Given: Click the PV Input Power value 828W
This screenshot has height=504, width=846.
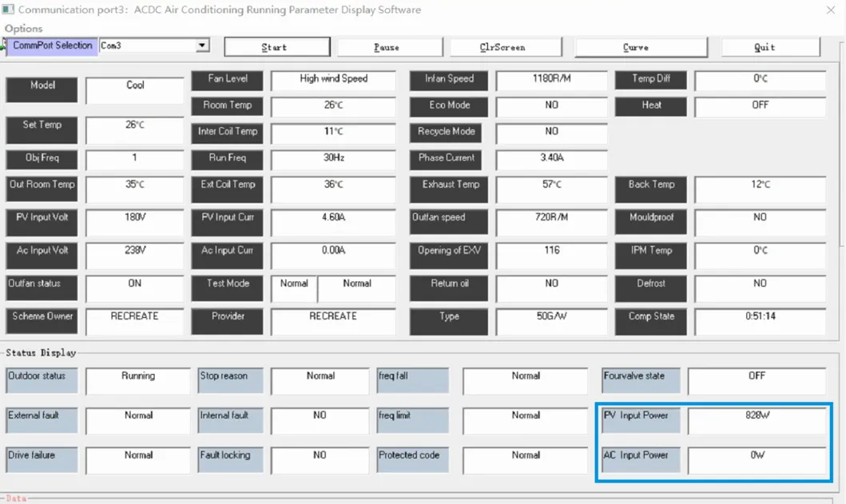Looking at the screenshot, I should (757, 416).
